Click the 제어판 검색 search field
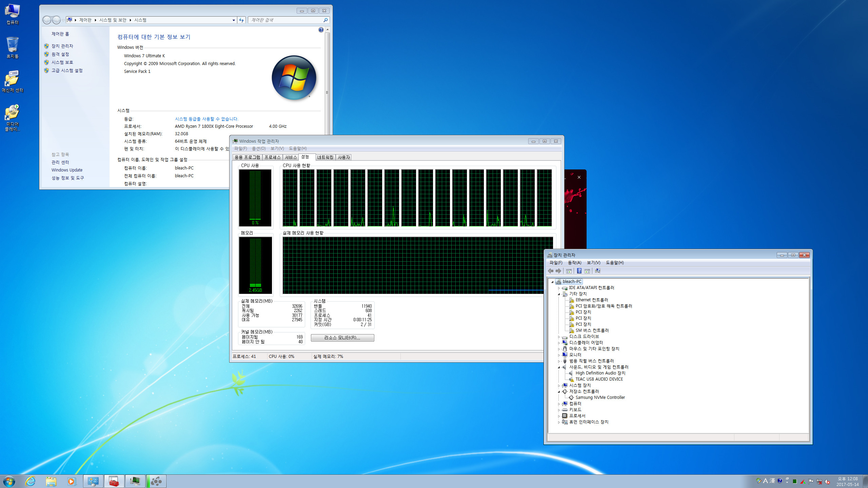This screenshot has width=868, height=488. point(289,20)
